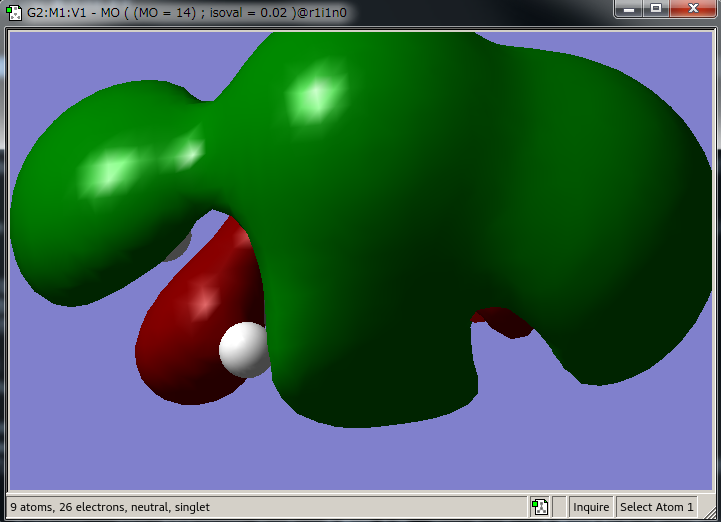Click the empty status cell beside Inquire

[x=560, y=507]
